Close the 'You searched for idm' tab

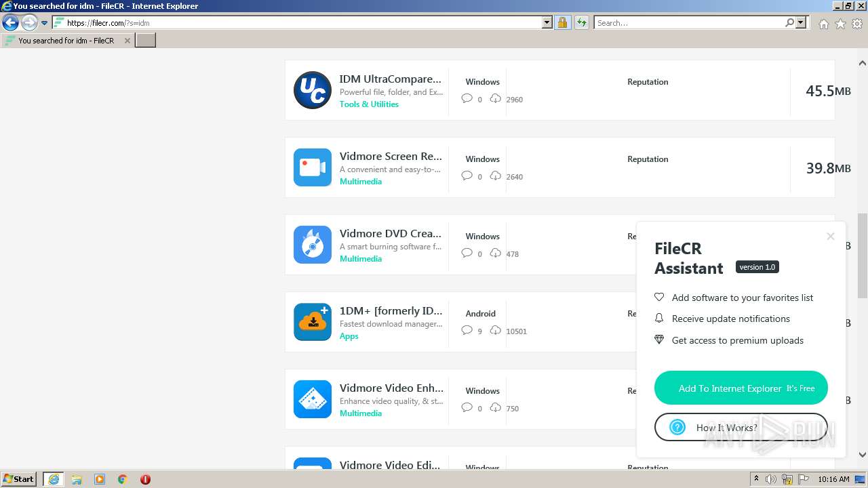[x=127, y=41]
